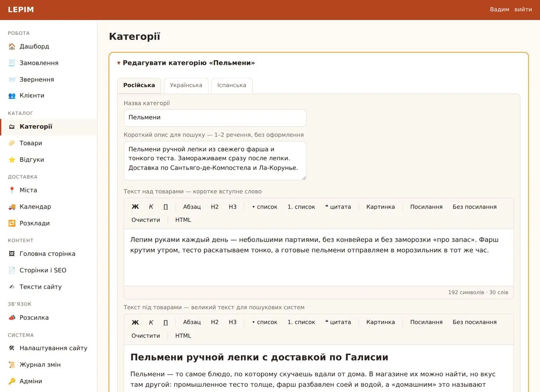The width and height of the screenshot is (540, 392).
Task: Insert bulleted список in top editor
Action: tap(265, 207)
